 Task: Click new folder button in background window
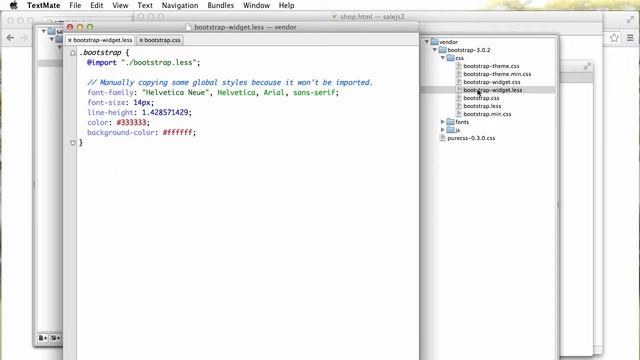click(55, 338)
